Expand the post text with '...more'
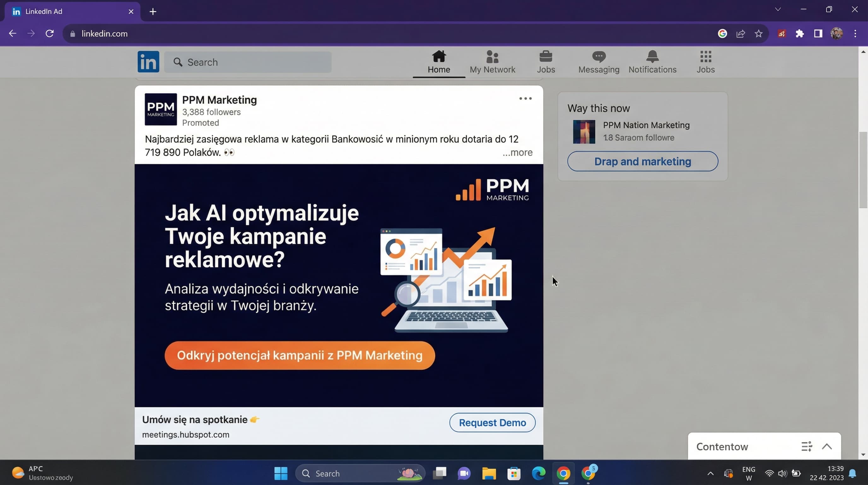Viewport: 868px width, 485px height. [517, 153]
